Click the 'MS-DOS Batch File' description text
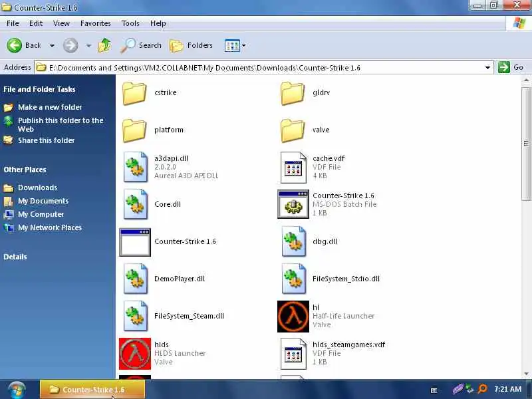Viewport: 532px width, 399px height. pos(344,204)
